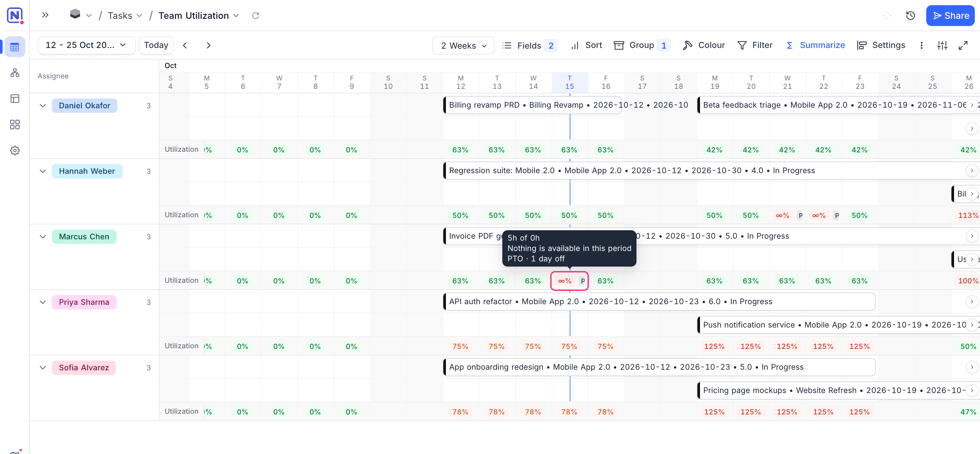Click the Push notification service task bar
Image resolution: width=980 pixels, height=454 pixels.
pos(838,325)
